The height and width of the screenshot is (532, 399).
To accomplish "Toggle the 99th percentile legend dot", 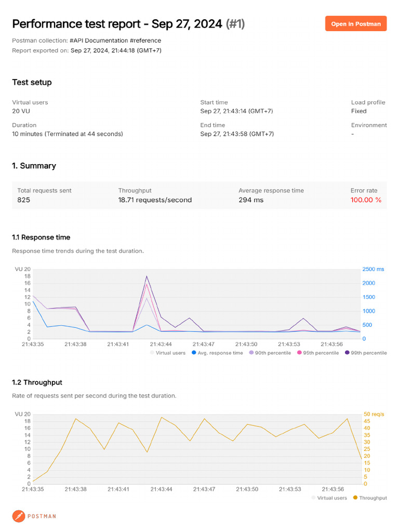I will coord(347,353).
